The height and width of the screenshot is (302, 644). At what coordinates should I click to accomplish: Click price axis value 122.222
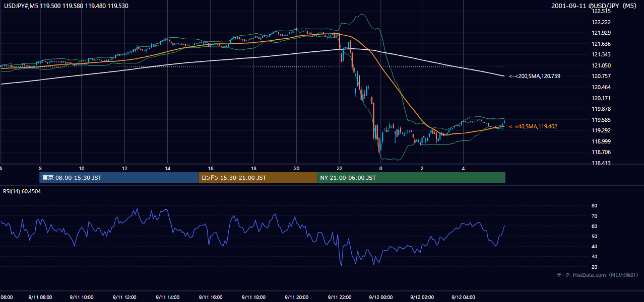(x=602, y=22)
